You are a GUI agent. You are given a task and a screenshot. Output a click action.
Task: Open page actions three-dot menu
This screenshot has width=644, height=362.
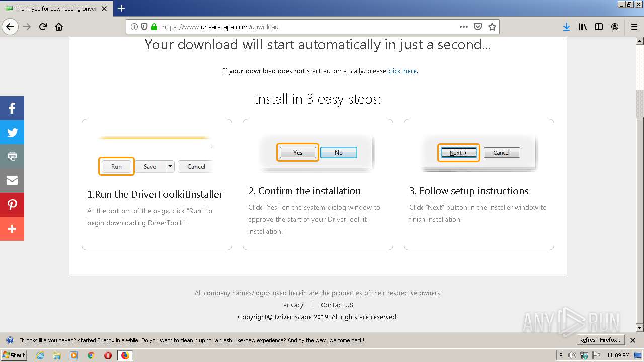tap(464, 27)
